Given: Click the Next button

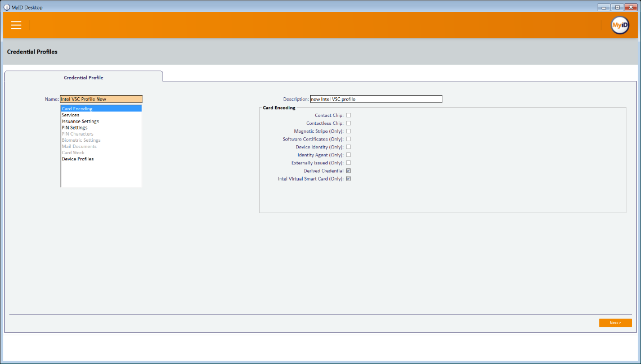Looking at the screenshot, I should [x=615, y=323].
